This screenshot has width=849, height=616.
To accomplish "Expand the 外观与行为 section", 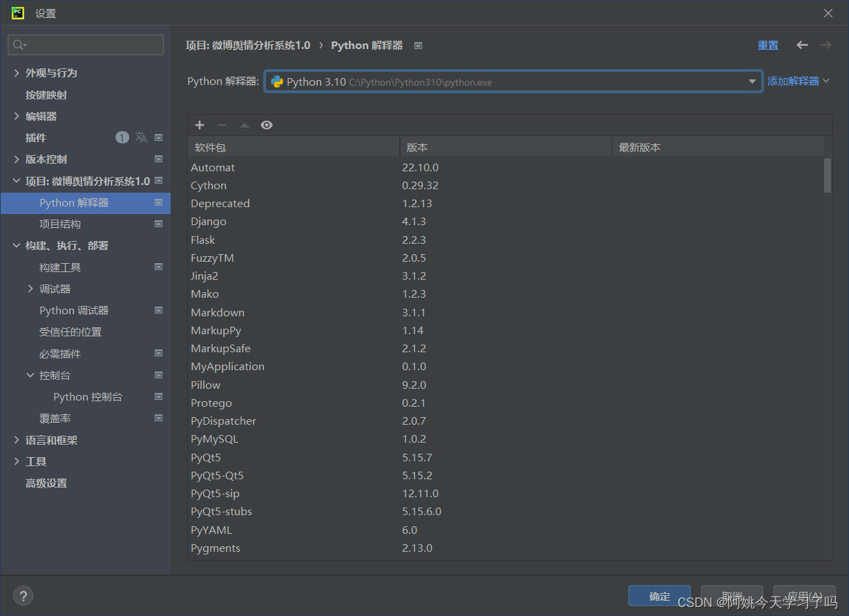I will 17,73.
